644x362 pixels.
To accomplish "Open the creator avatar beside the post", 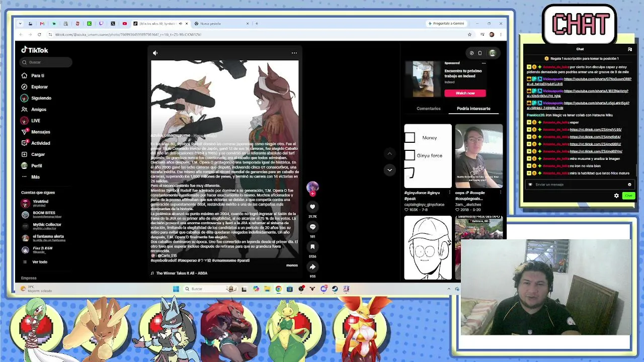I will (312, 187).
